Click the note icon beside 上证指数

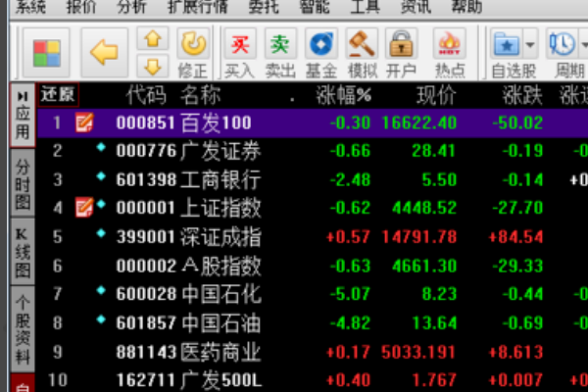pos(84,208)
